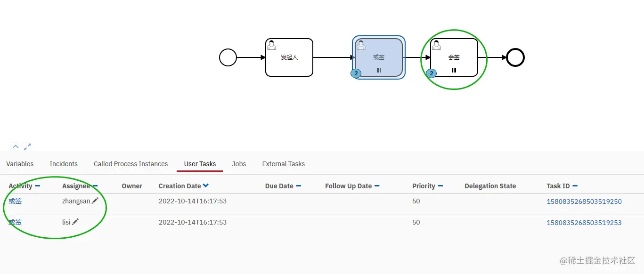Toggle the Task ID column sort indicator
The width and height of the screenshot is (644, 274).
[x=575, y=186]
